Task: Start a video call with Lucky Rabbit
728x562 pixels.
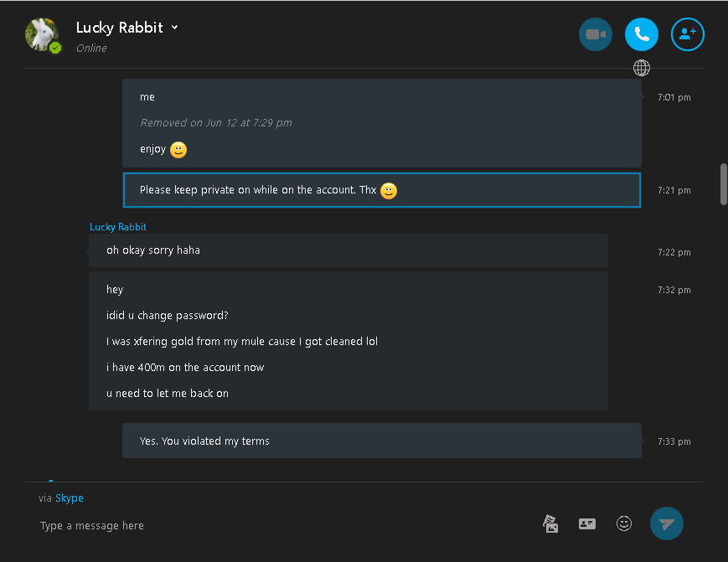Action: [595, 34]
